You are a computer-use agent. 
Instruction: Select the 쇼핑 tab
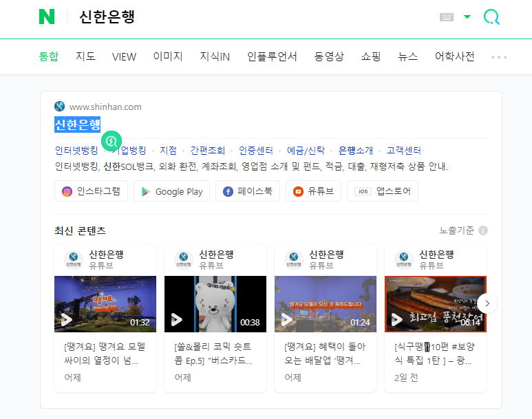click(x=371, y=56)
